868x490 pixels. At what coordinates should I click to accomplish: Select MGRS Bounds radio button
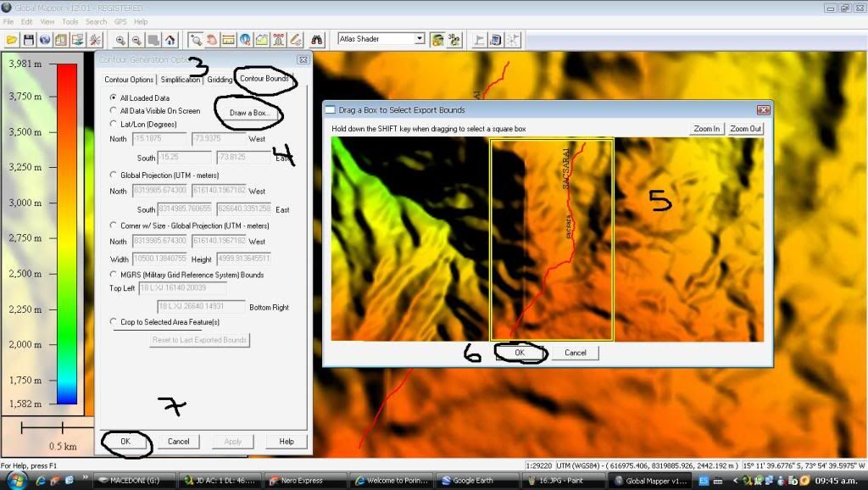[113, 275]
